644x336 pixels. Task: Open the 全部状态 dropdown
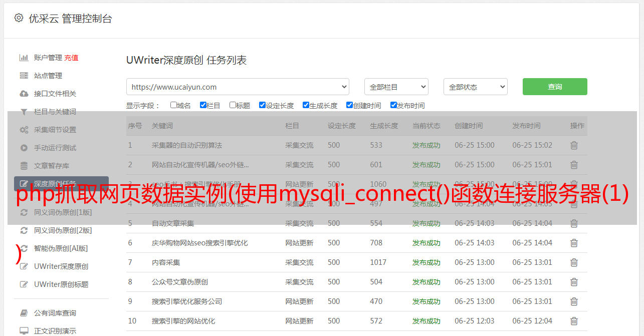(x=475, y=87)
